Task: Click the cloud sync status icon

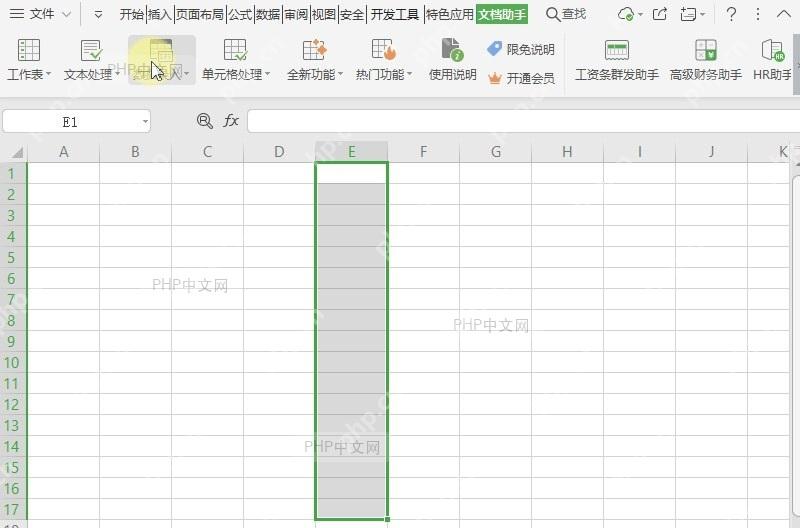Action: [x=626, y=14]
